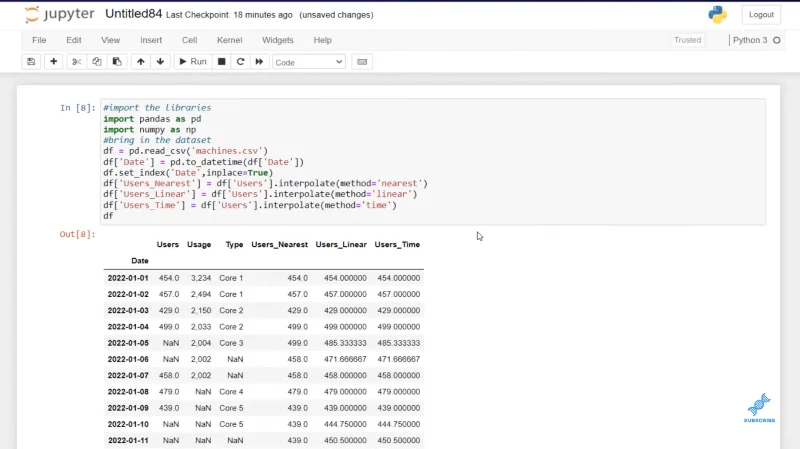Image resolution: width=800 pixels, height=449 pixels.
Task: Click the method='nearest' interpolate line
Action: click(x=265, y=183)
